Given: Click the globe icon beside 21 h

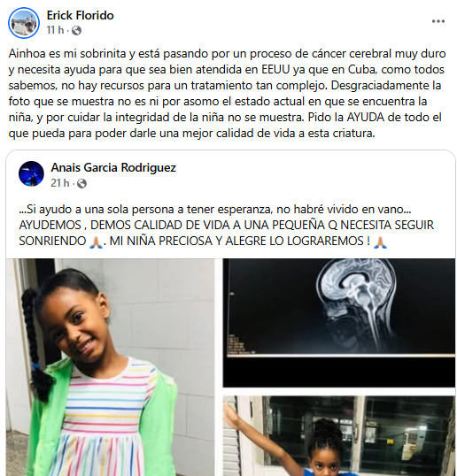Looking at the screenshot, I should pos(81,183).
